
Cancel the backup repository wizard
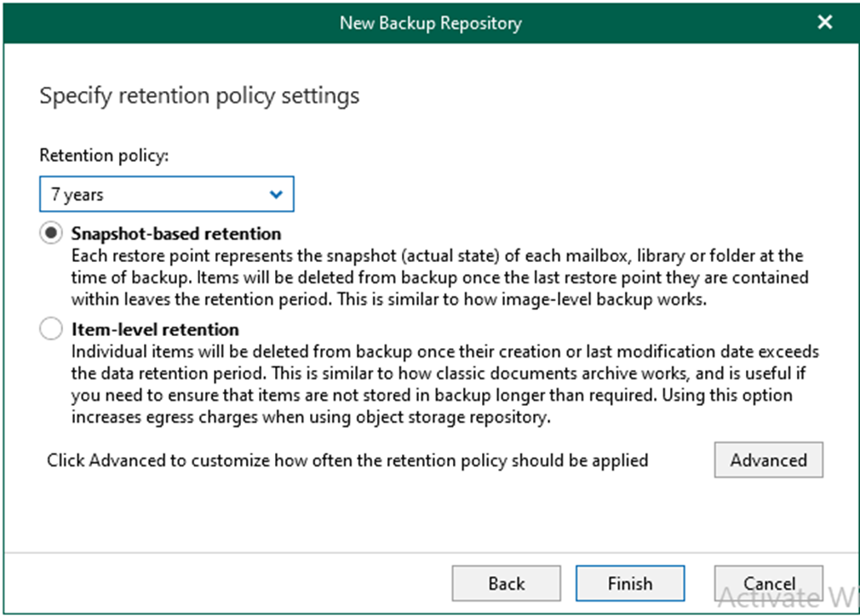[x=768, y=584]
